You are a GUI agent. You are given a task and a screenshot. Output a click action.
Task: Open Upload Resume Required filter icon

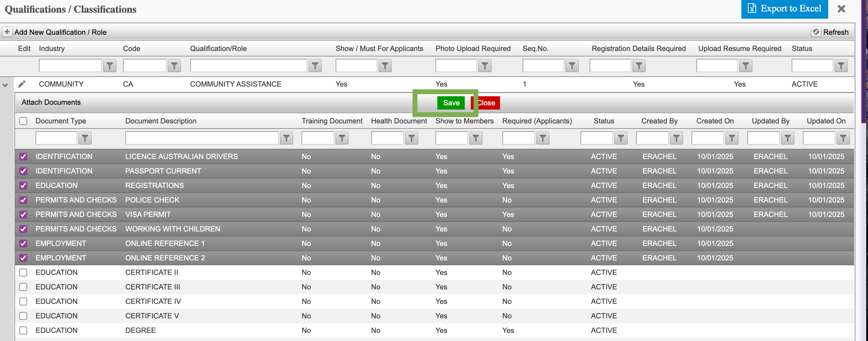pos(746,65)
